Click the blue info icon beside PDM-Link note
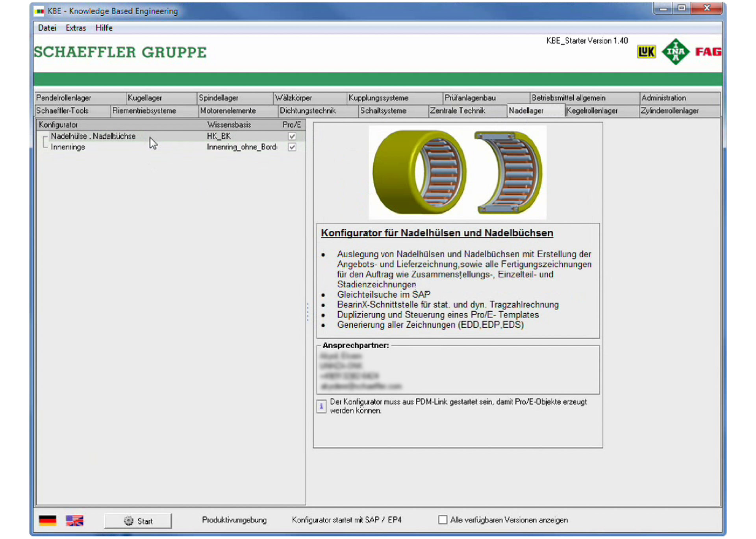 point(321,406)
